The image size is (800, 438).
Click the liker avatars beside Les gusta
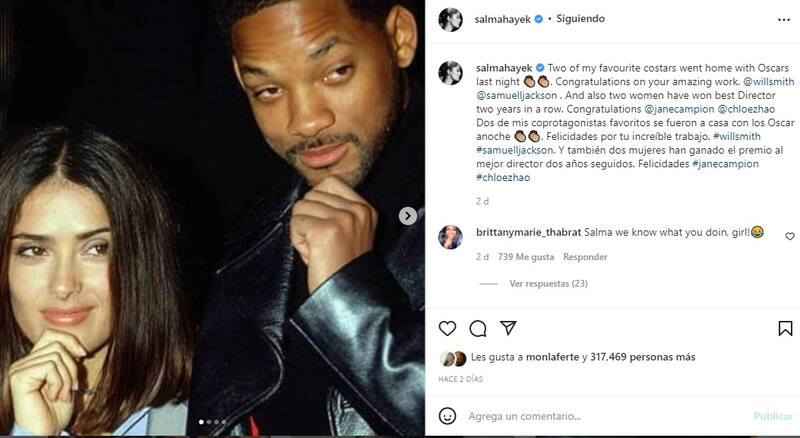click(454, 360)
